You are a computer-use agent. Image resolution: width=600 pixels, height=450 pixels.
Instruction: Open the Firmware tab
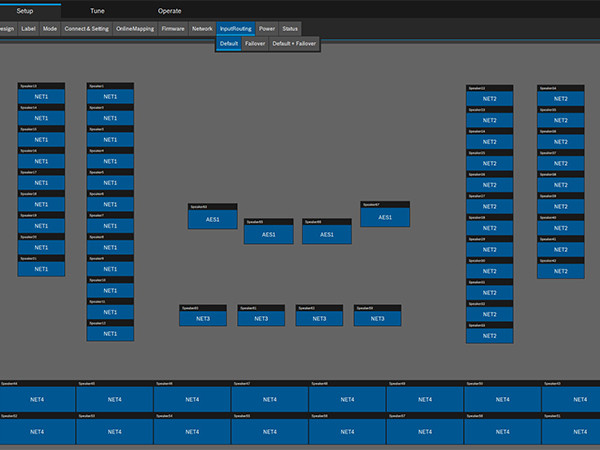[173, 29]
